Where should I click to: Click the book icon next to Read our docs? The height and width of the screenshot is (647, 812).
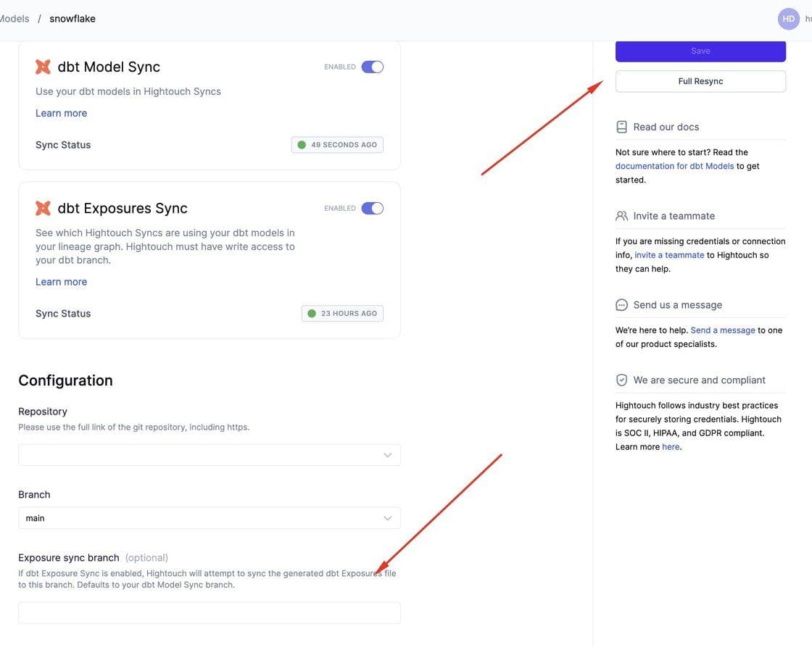tap(621, 127)
